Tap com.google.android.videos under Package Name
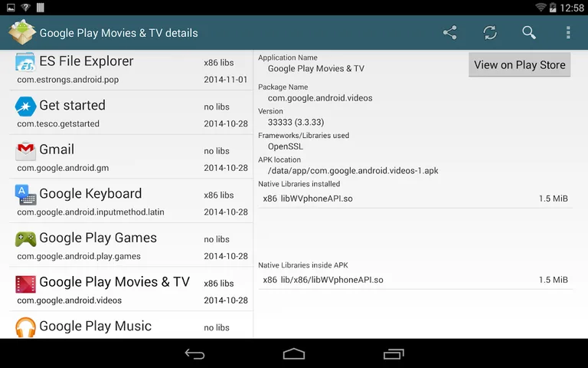 coord(320,98)
